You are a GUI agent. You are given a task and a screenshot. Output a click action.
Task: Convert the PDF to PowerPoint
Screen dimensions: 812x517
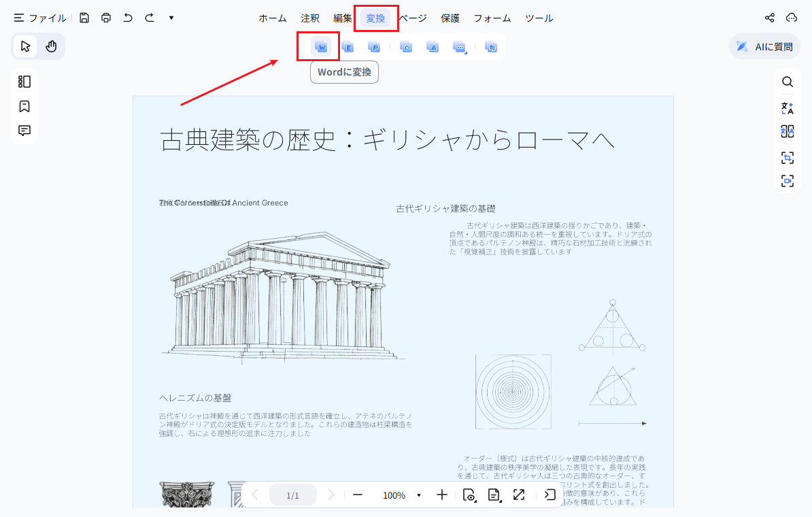pyautogui.click(x=374, y=47)
